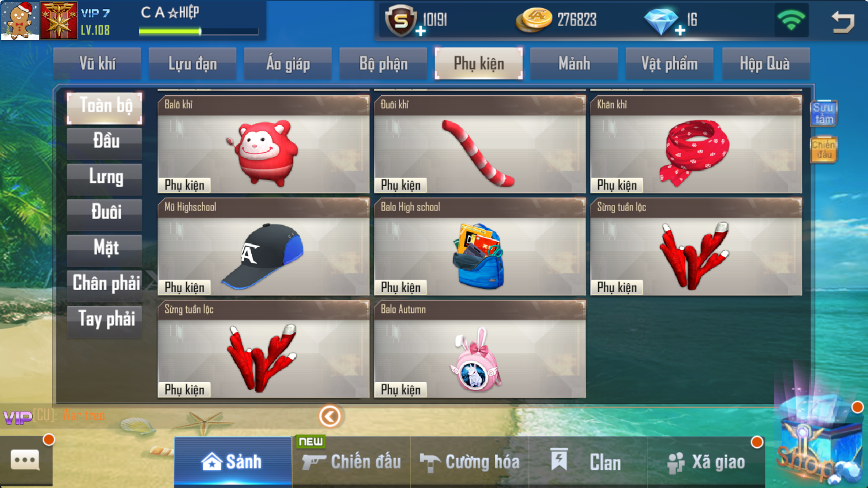Image resolution: width=868 pixels, height=488 pixels.
Task: Toggle Chiến đấu mode button
Action: [823, 150]
